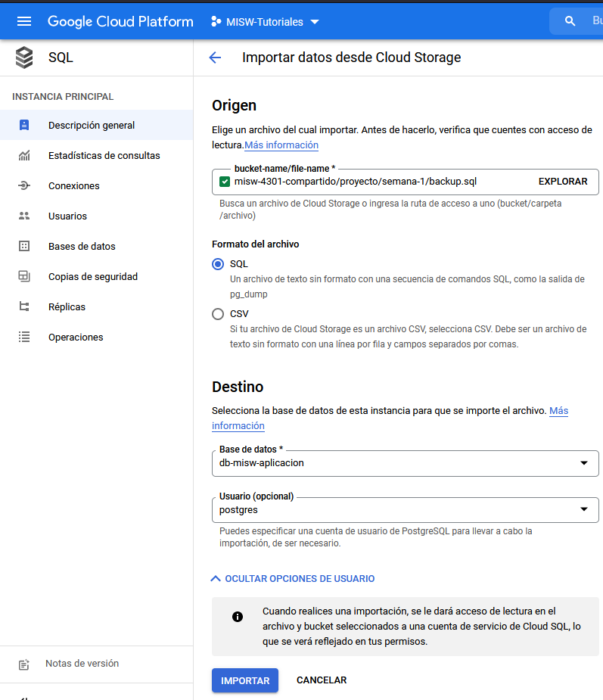This screenshot has height=700, width=603.
Task: Open Más información link under Origen
Action: click(281, 145)
